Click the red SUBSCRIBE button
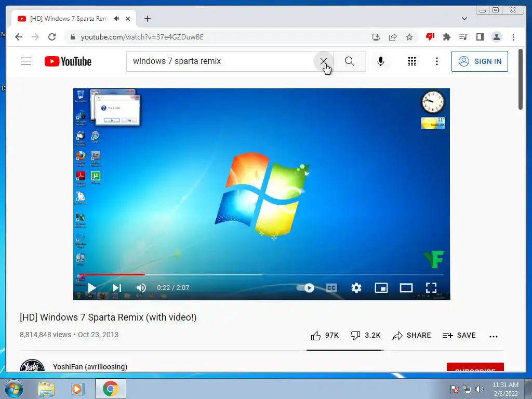 click(x=475, y=367)
